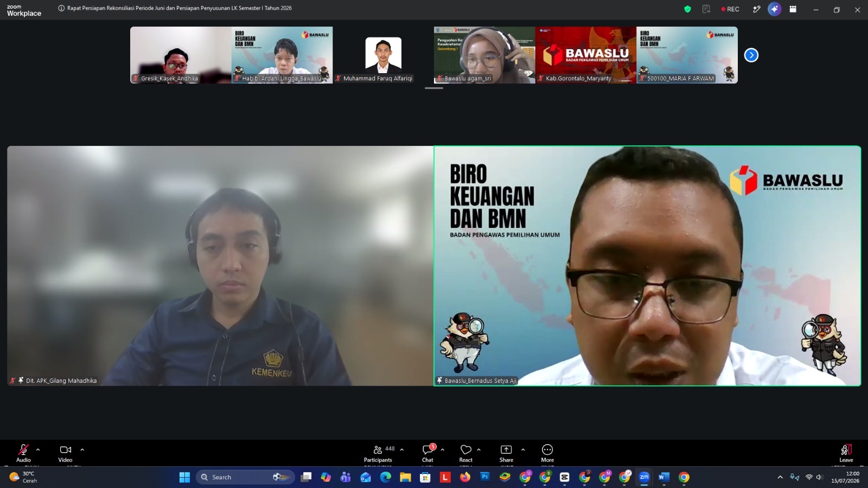
Task: Open the system volume control in tray
Action: tap(820, 477)
